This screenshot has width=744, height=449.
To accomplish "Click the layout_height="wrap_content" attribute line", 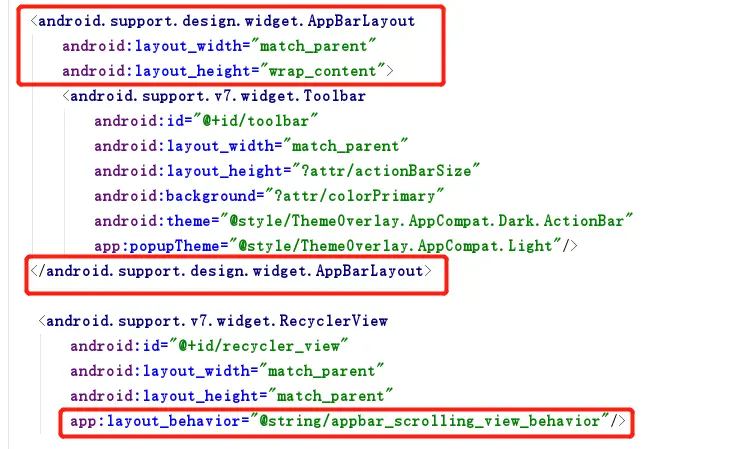I will pos(228,71).
